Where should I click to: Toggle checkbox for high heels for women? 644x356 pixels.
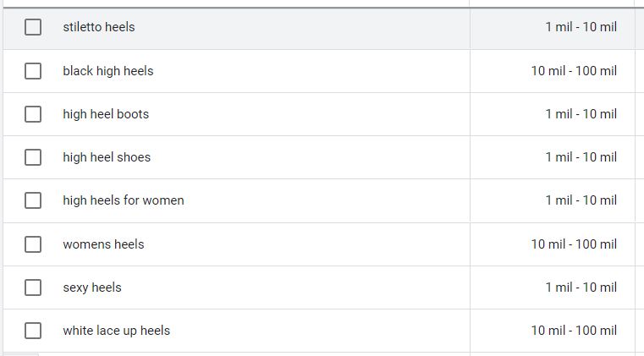tap(33, 200)
